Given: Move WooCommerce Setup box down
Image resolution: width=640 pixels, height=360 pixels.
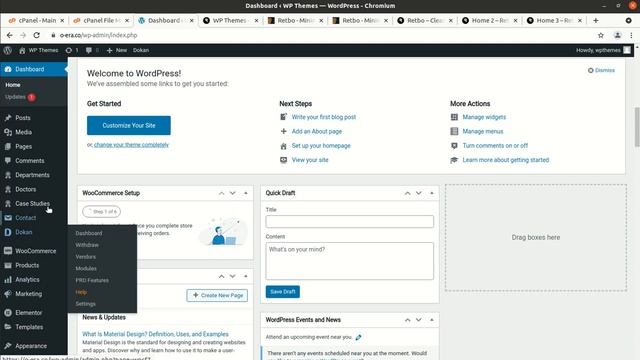Looking at the screenshot, I should (x=233, y=193).
